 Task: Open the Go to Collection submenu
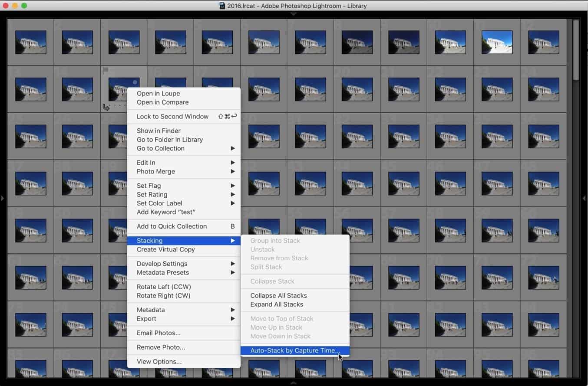point(184,148)
